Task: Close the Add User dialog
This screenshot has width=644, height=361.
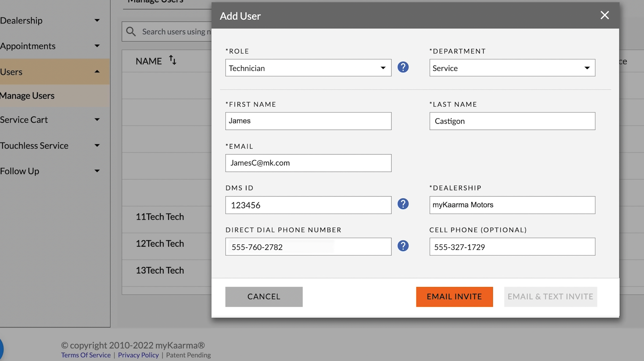Action: [605, 15]
